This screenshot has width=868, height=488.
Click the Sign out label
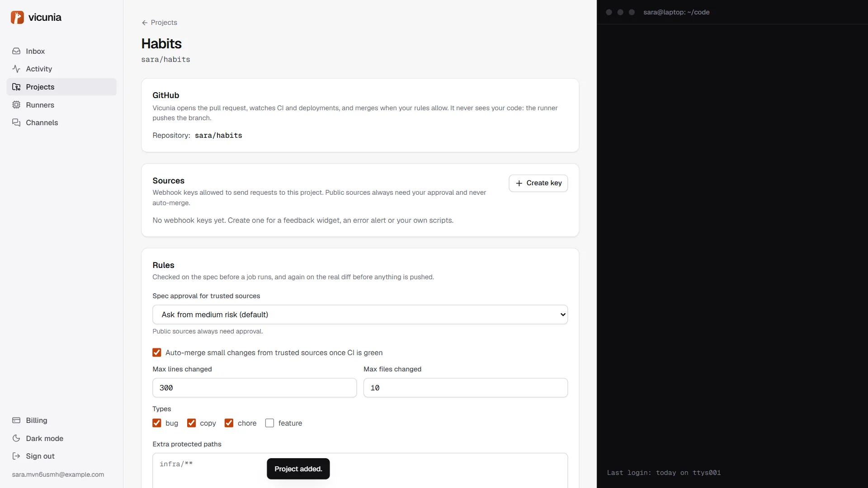point(40,456)
